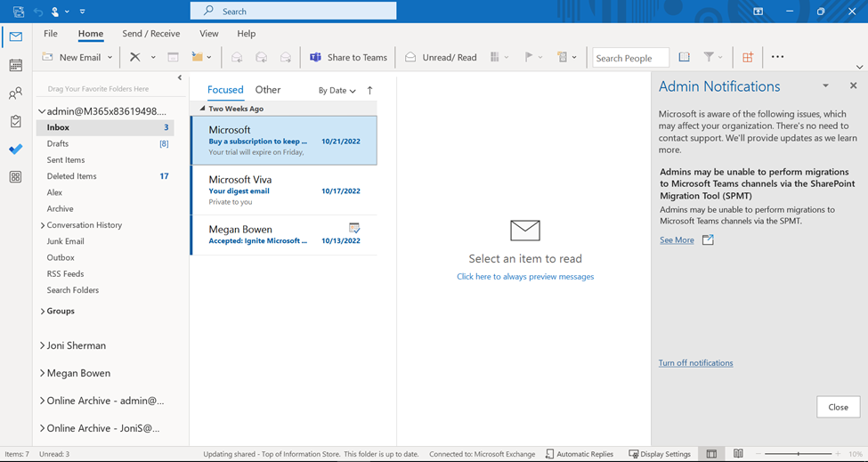Screen dimensions: 868x462
Task: Click Turn off notifications link
Action: click(696, 363)
